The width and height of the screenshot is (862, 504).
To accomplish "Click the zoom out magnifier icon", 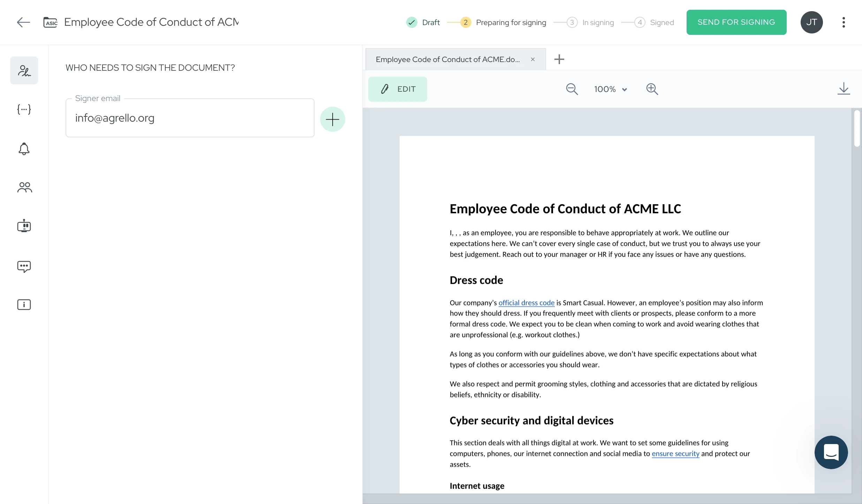I will coord(572,89).
